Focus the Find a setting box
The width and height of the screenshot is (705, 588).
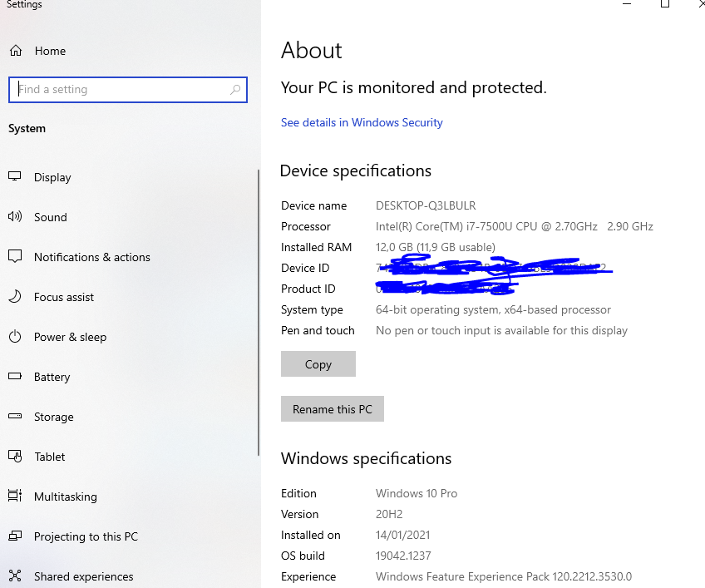click(128, 90)
